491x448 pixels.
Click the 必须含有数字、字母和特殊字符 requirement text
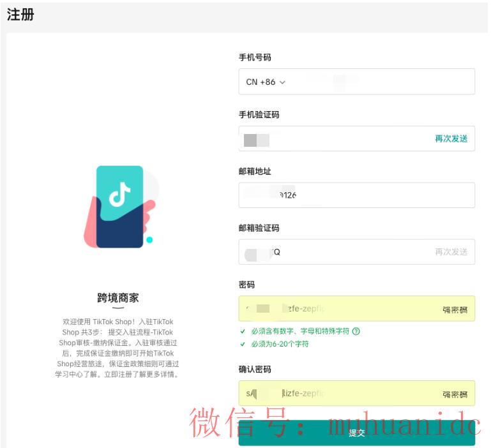[300, 331]
